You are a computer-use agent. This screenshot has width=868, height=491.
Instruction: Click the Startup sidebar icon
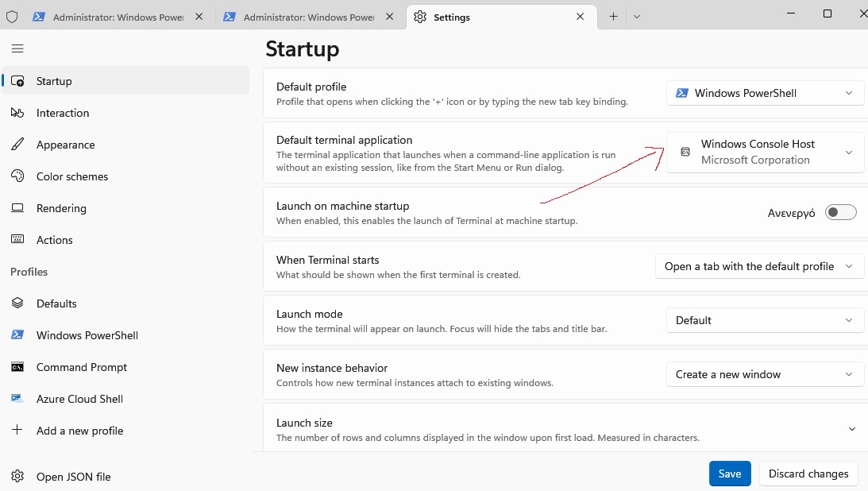(17, 81)
